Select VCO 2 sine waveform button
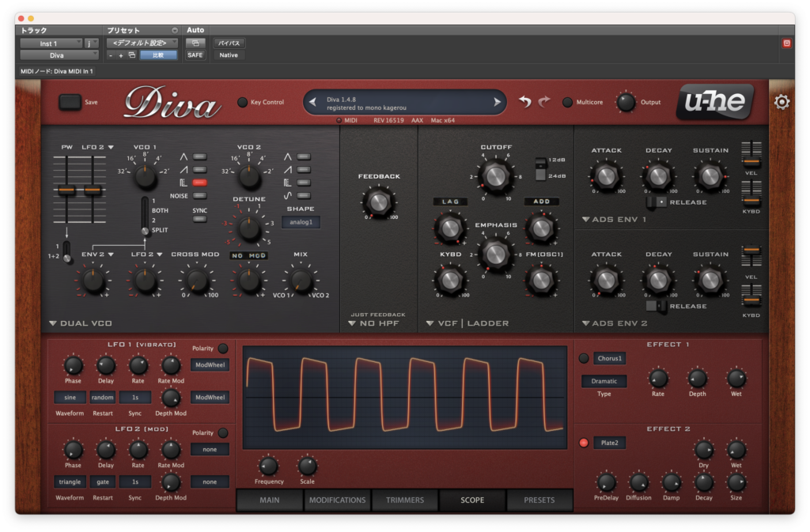This screenshot has width=810, height=532. [304, 195]
